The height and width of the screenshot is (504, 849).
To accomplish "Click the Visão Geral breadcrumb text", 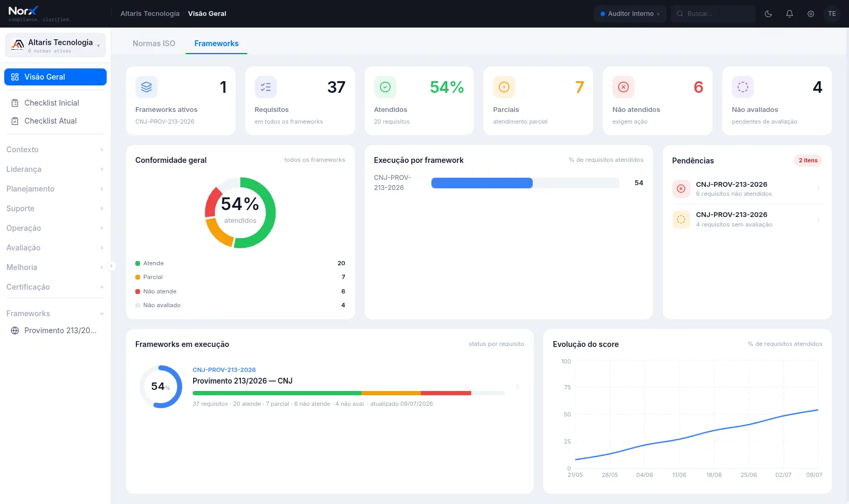I will [207, 14].
